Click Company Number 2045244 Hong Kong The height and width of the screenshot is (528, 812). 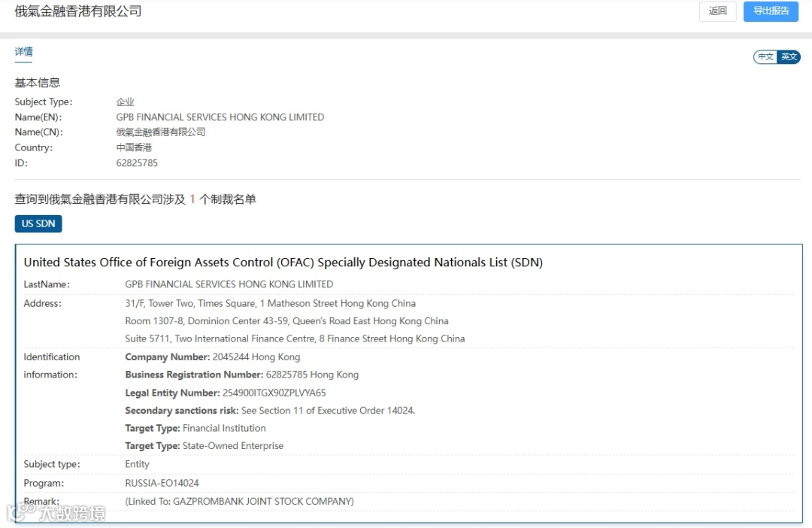tap(213, 357)
